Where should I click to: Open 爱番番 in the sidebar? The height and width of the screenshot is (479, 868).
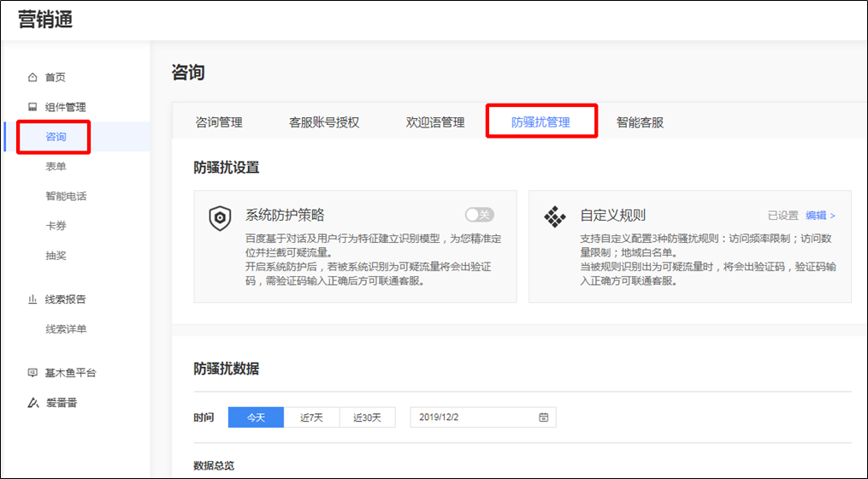[x=62, y=403]
